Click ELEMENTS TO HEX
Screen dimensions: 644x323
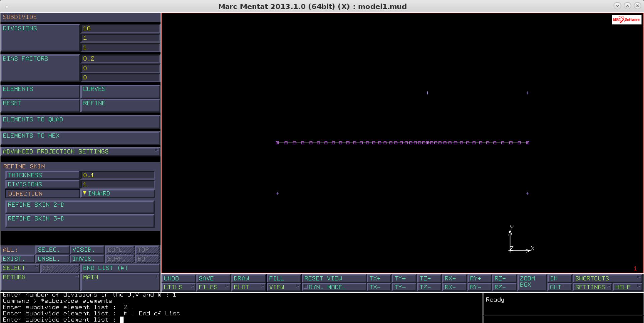(80, 138)
